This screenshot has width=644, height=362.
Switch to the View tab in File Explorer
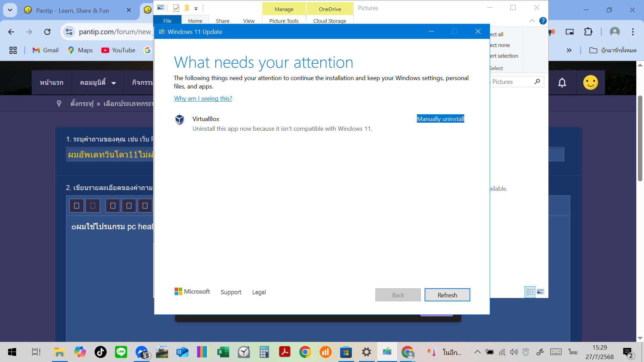click(x=249, y=21)
